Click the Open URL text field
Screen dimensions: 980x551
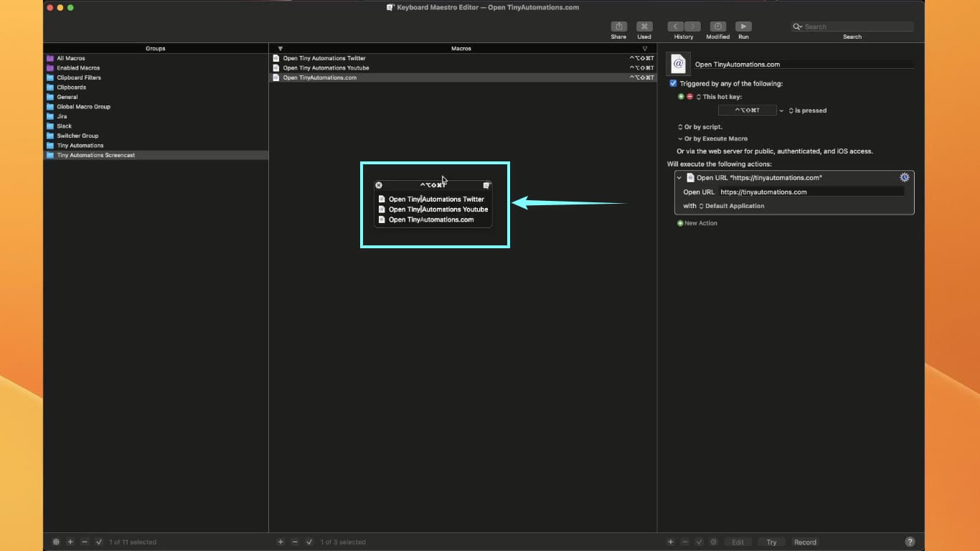click(811, 192)
